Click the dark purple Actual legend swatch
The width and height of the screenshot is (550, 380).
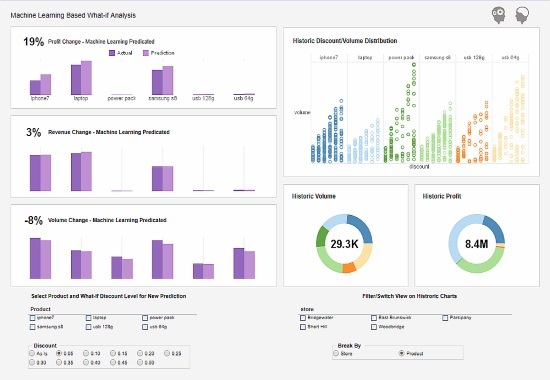(112, 53)
